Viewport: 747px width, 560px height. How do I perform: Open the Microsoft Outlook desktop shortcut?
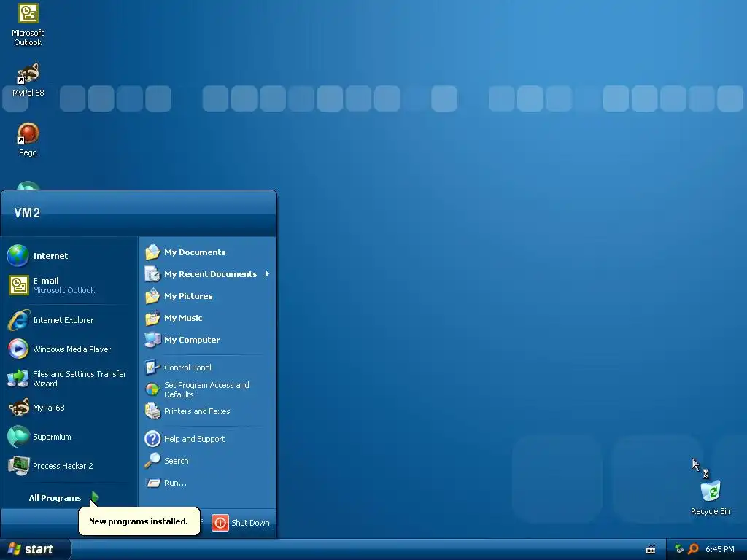[x=28, y=25]
